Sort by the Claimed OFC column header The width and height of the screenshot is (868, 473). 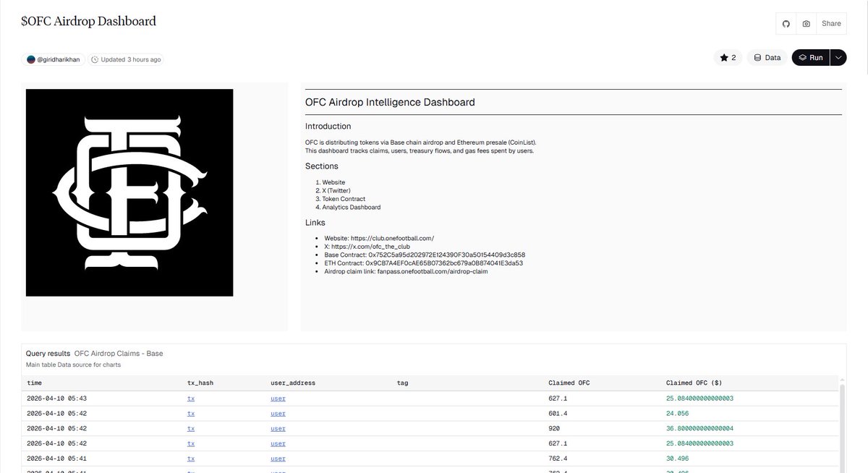(x=569, y=383)
